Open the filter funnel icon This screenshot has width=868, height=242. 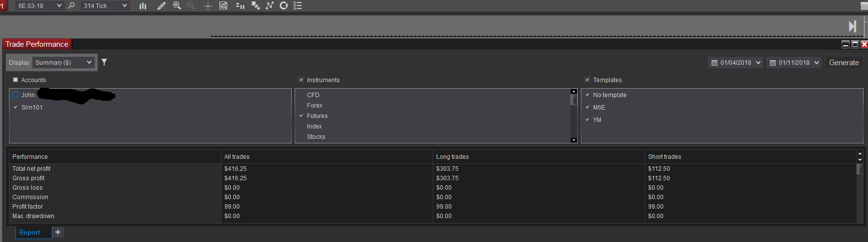pyautogui.click(x=104, y=62)
